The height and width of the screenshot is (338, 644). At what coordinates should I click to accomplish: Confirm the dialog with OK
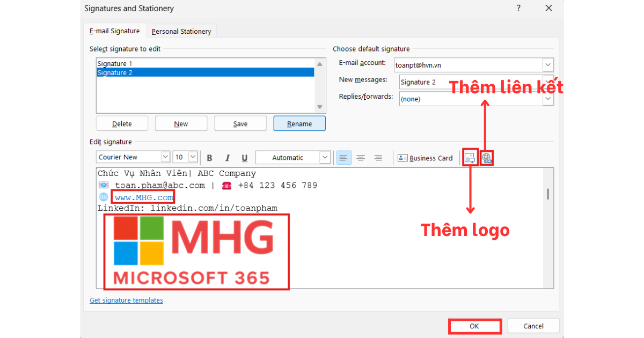click(x=474, y=326)
